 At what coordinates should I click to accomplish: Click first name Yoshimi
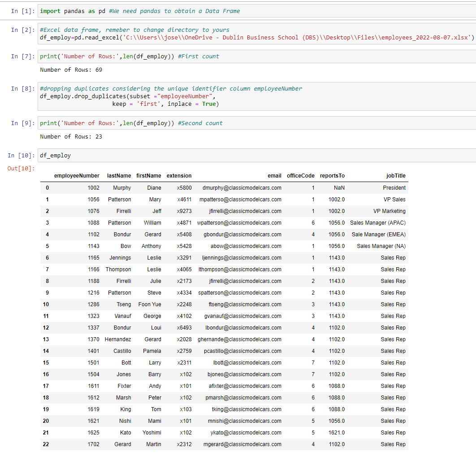pos(152,433)
